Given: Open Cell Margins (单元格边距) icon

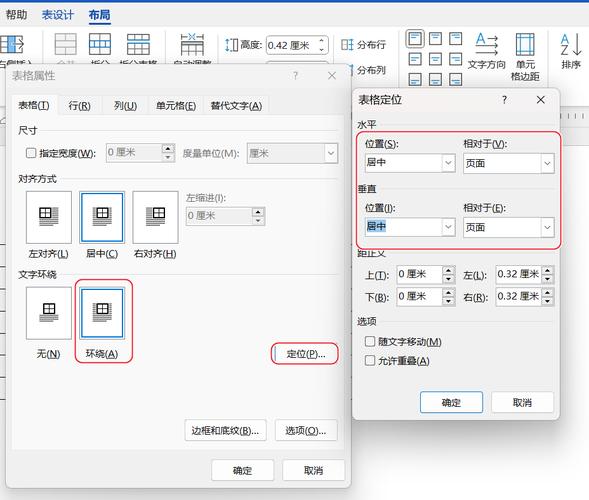Looking at the screenshot, I should 525,56.
